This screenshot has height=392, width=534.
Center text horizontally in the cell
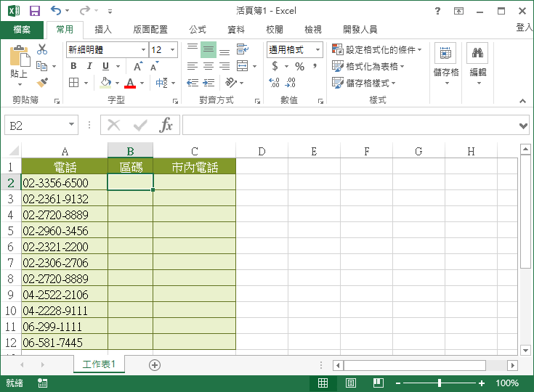pyautogui.click(x=209, y=66)
